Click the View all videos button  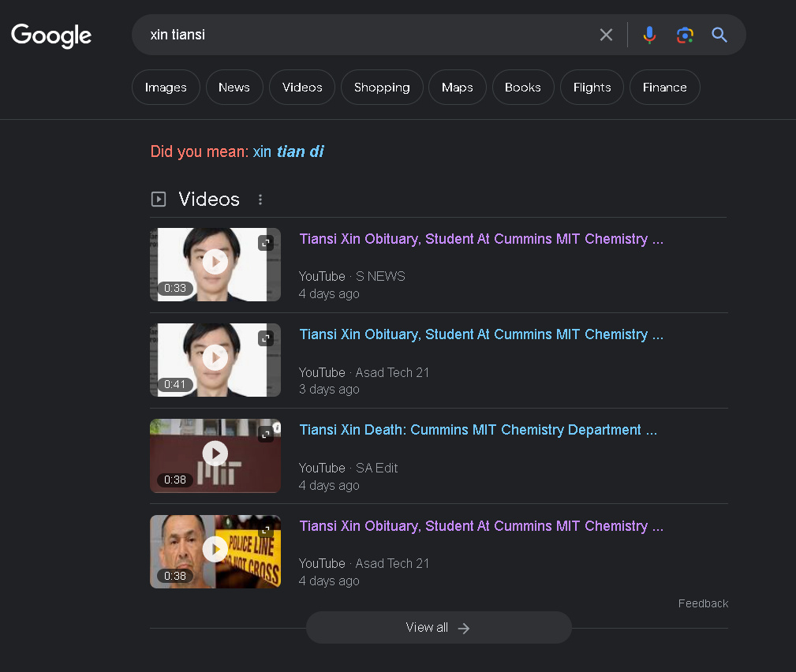click(439, 627)
